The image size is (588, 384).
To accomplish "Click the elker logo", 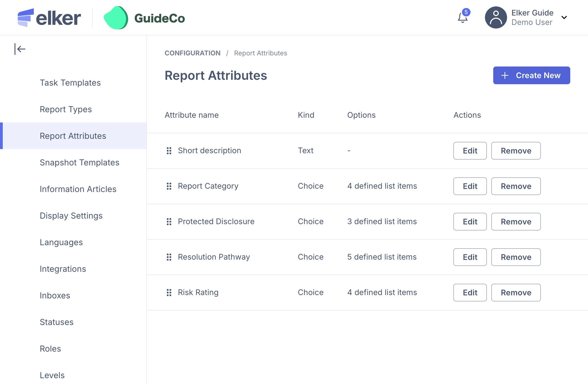I will (x=49, y=18).
